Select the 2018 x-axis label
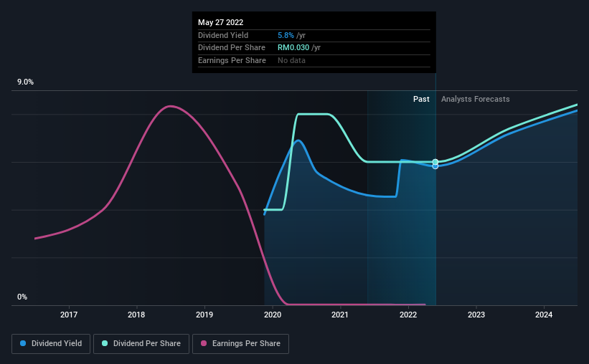Image resolution: width=589 pixels, height=364 pixels. pos(136,315)
